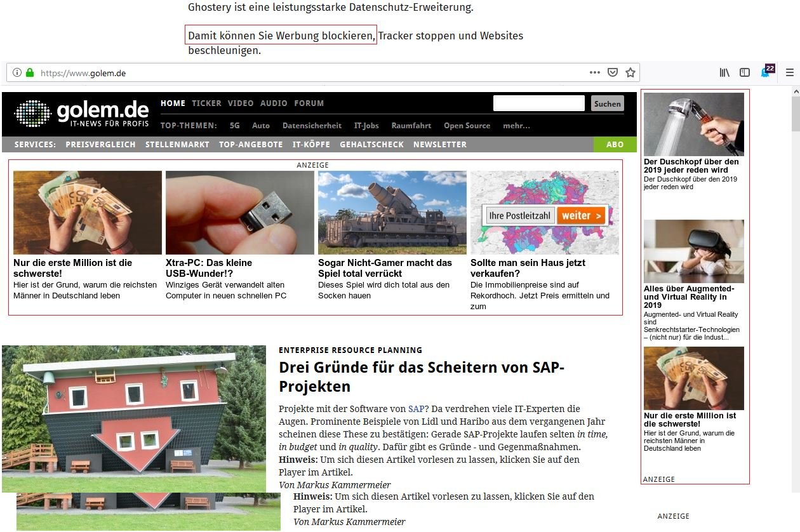Click the green secure padlock icon
Image resolution: width=800 pixels, height=532 pixels.
(29, 72)
